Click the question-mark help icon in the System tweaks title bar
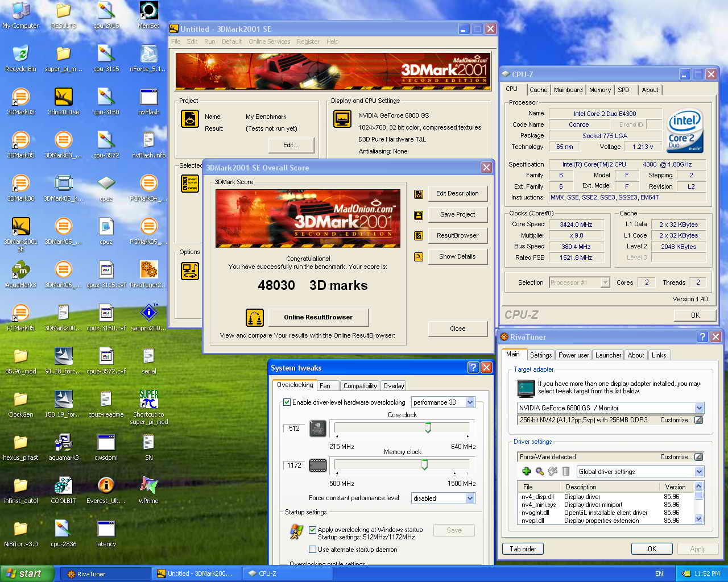 [x=473, y=368]
